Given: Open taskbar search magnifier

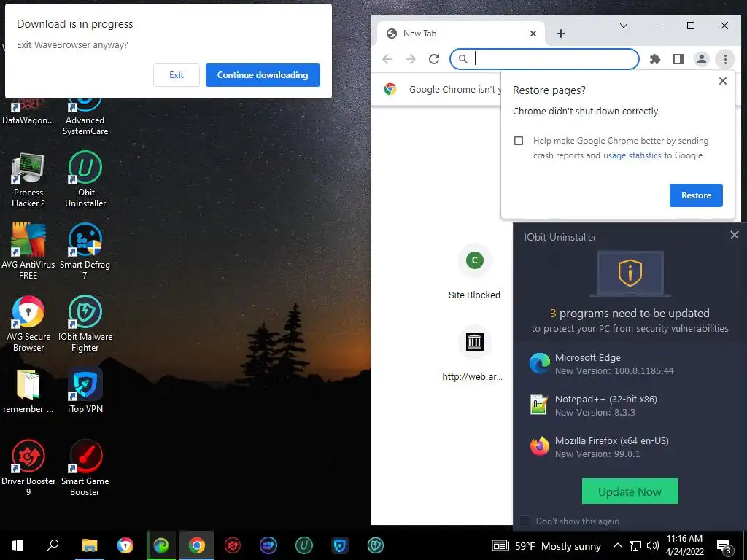Looking at the screenshot, I should pos(53,545).
